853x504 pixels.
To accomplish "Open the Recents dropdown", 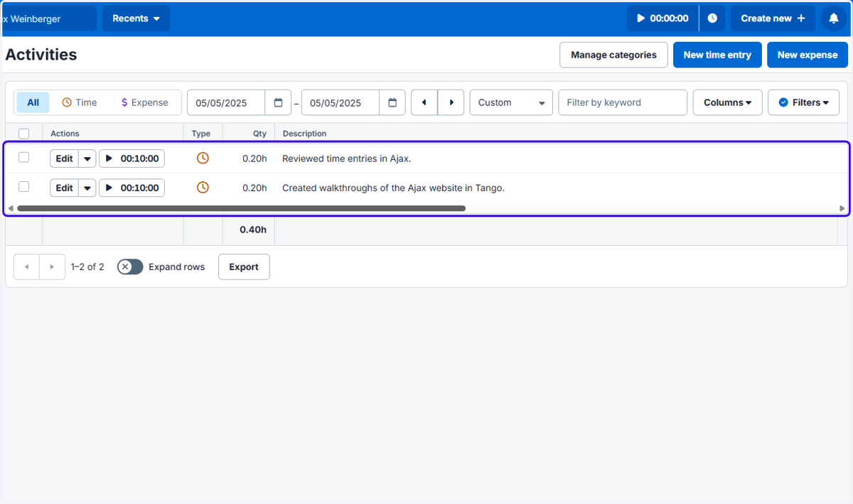I will click(x=136, y=18).
